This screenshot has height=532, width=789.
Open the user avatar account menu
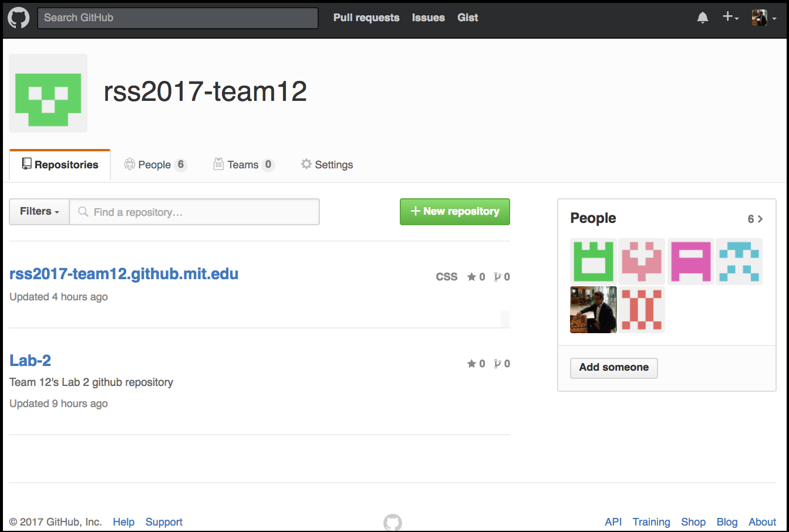[x=764, y=18]
